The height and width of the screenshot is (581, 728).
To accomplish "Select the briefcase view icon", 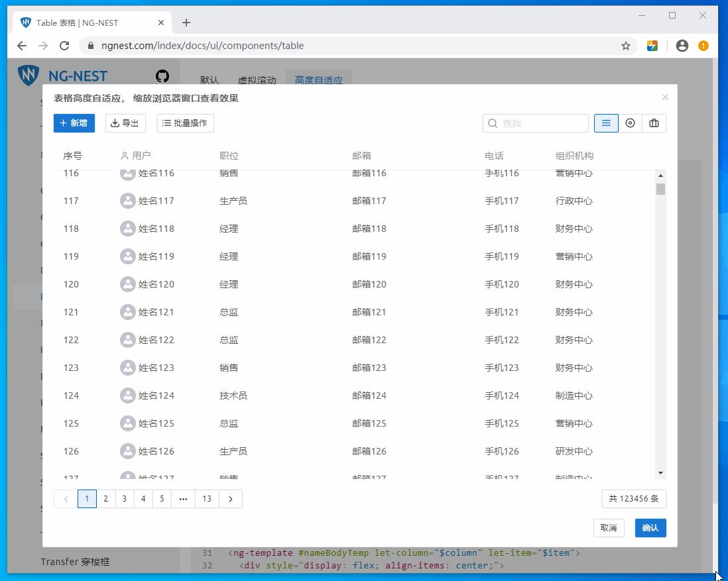I will click(x=654, y=123).
